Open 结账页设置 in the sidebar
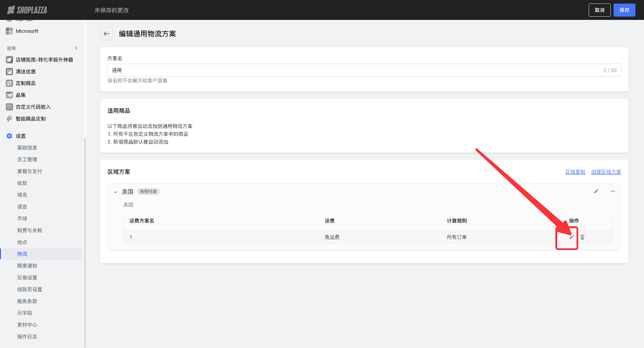Image resolution: width=644 pixels, height=348 pixels. coord(29,290)
